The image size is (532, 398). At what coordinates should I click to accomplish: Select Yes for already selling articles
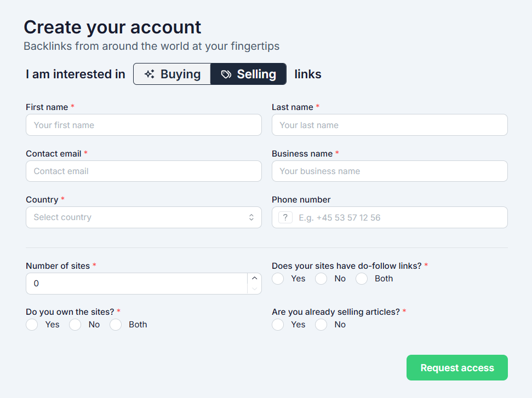(x=278, y=325)
